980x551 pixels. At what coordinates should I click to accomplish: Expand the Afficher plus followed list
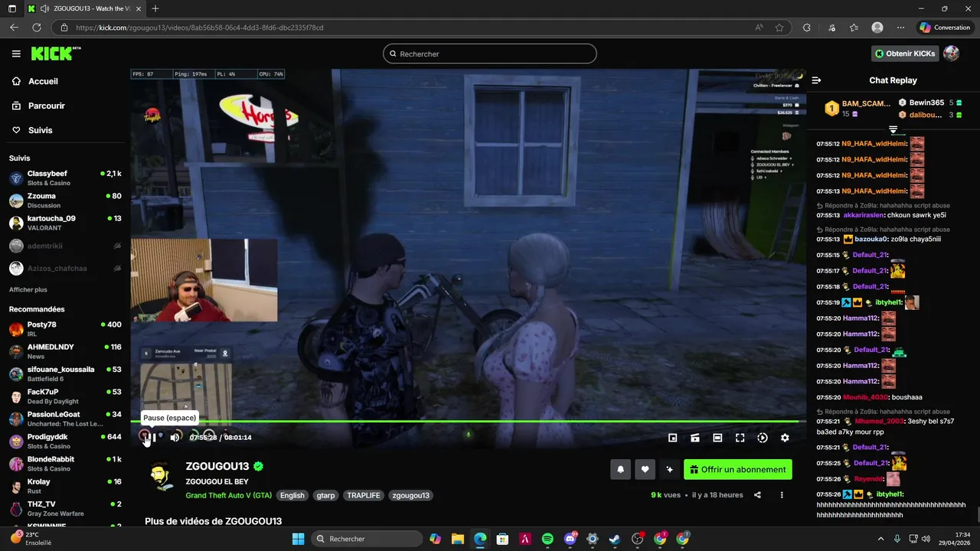(28, 290)
